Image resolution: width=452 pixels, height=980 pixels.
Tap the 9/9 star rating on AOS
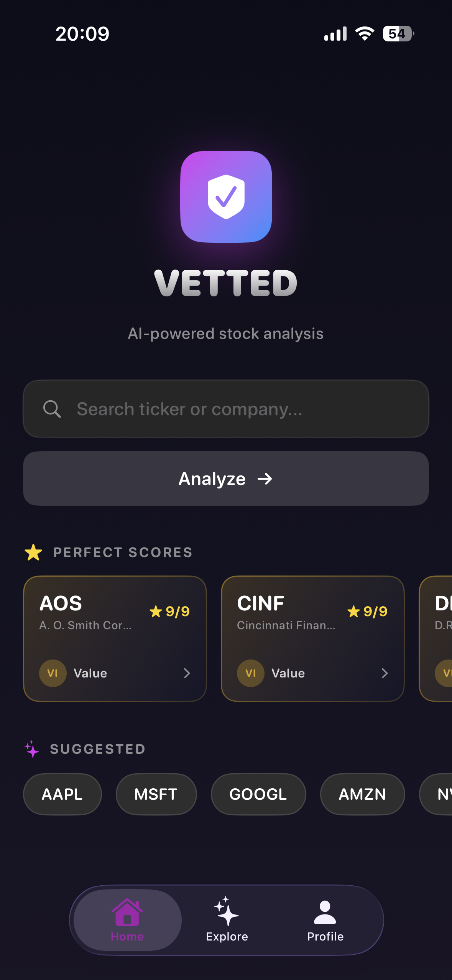170,611
